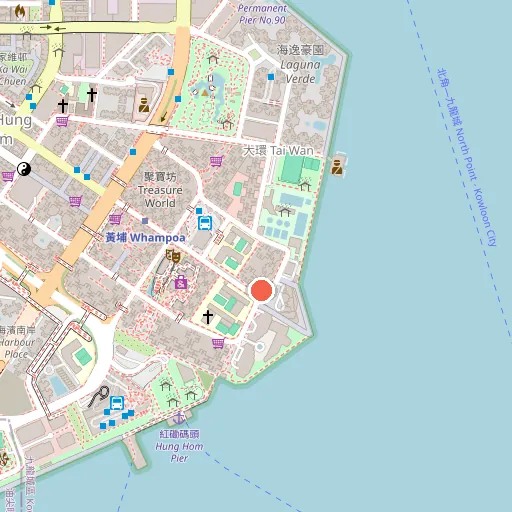The height and width of the screenshot is (512, 512).
Task: Click the theatre masks icon near Whampoa
Action: pos(173,256)
